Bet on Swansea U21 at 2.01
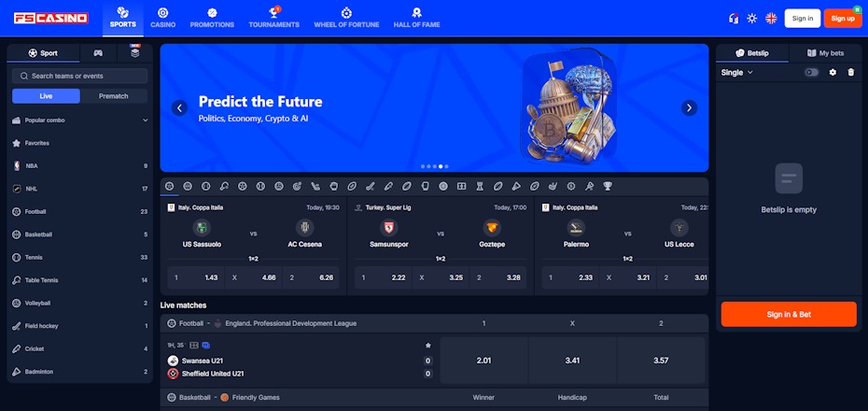Screen dimensions: 868x411 (483, 360)
